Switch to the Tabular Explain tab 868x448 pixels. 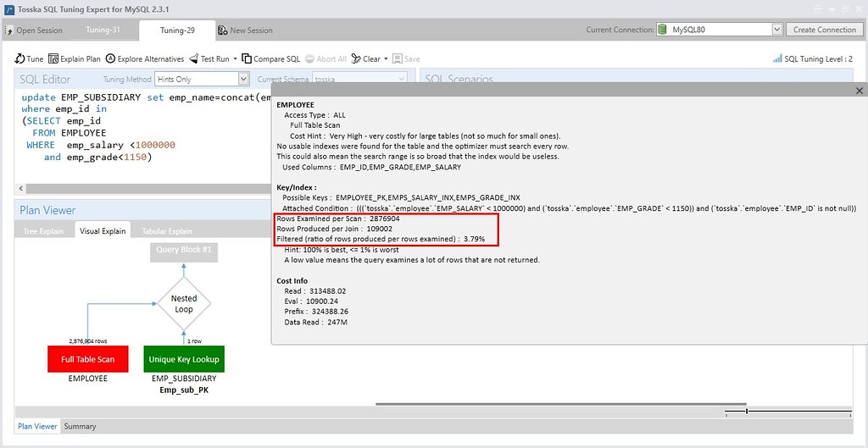tap(168, 231)
